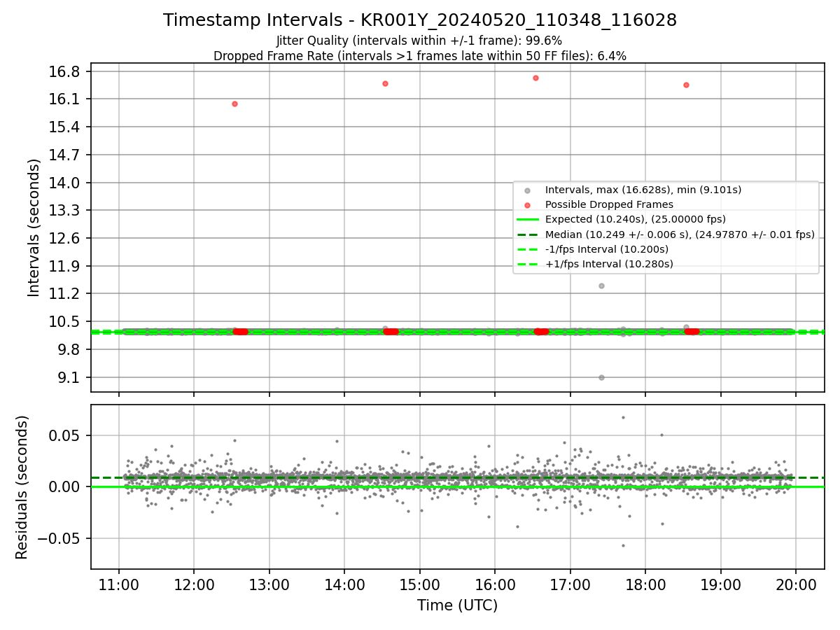The image size is (840, 630).
Task: Click the lowest residual point below −0.05
Action: tap(623, 545)
